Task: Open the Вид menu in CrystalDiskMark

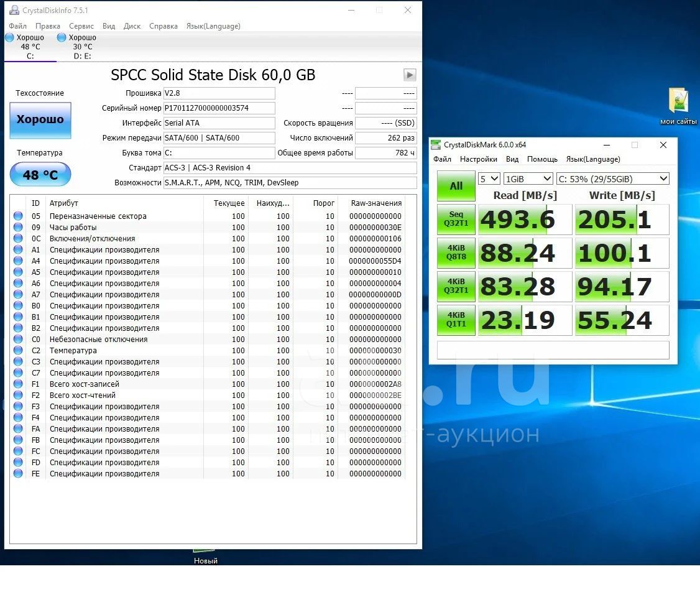Action: [x=512, y=159]
